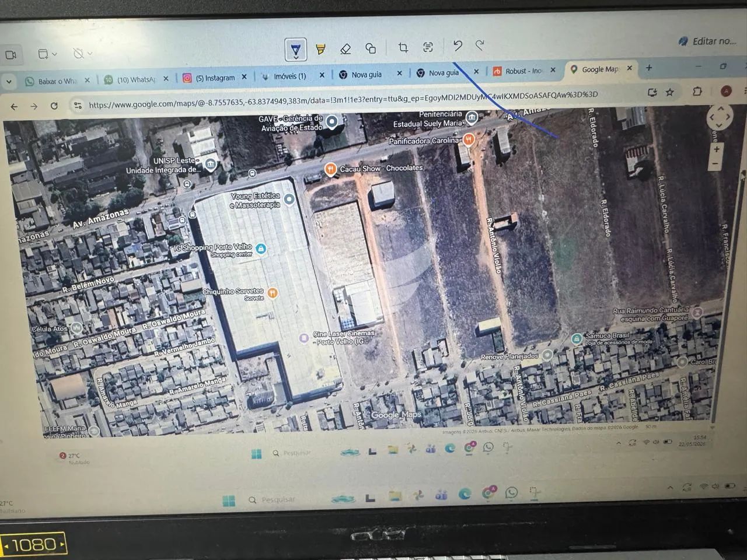Click the Editar no Paint button
The height and width of the screenshot is (560, 747).
tap(707, 41)
